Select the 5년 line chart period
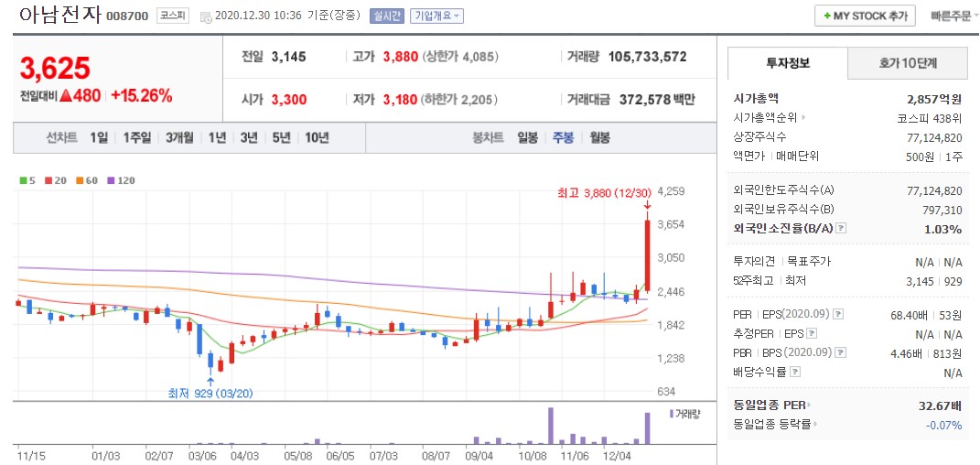 (x=281, y=137)
